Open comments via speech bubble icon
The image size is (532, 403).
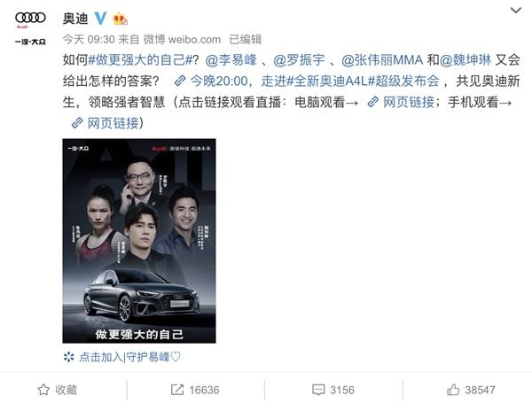[x=318, y=390]
